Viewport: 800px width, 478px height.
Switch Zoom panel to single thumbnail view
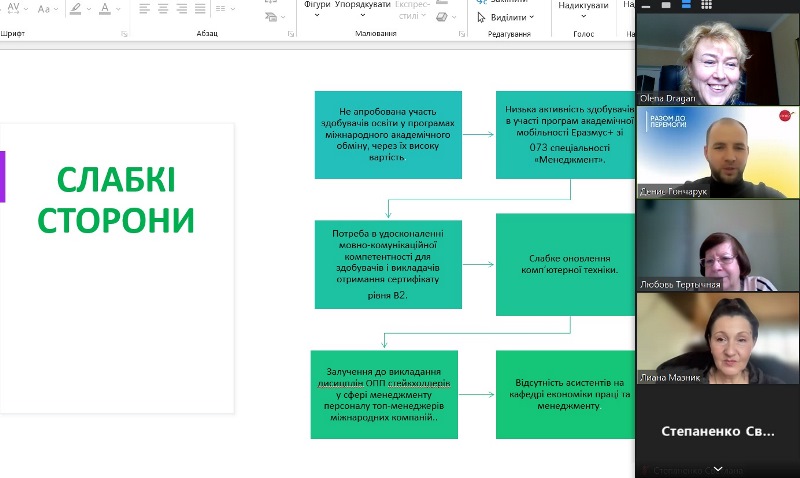666,5
